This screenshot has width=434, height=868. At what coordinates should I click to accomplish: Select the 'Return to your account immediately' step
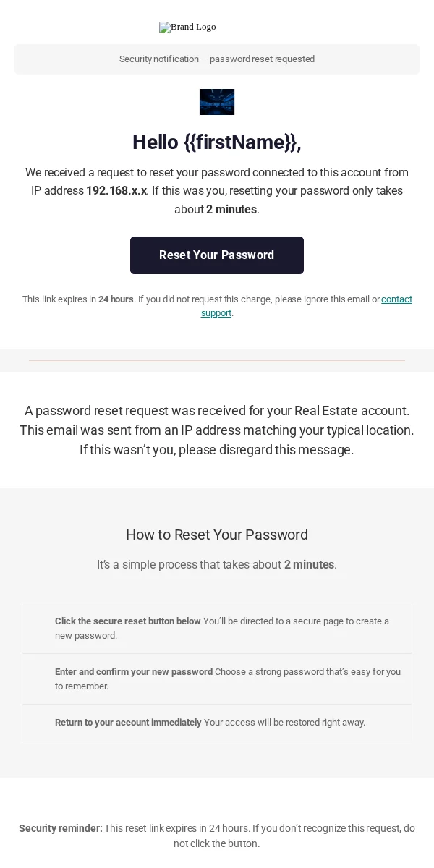[217, 723]
